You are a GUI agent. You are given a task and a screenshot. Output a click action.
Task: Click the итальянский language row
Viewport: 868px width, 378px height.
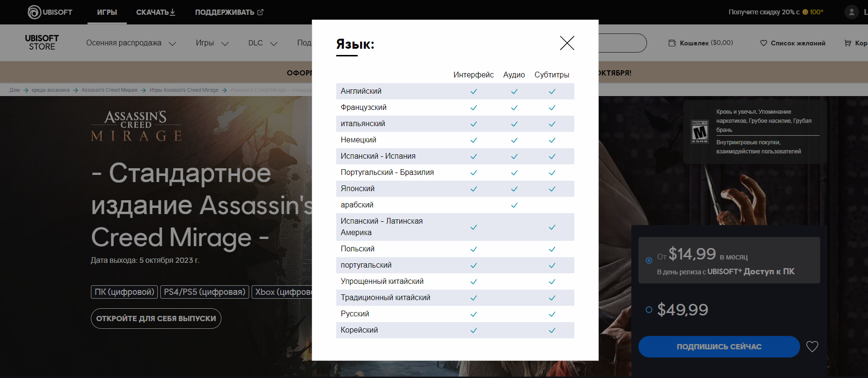(x=455, y=124)
